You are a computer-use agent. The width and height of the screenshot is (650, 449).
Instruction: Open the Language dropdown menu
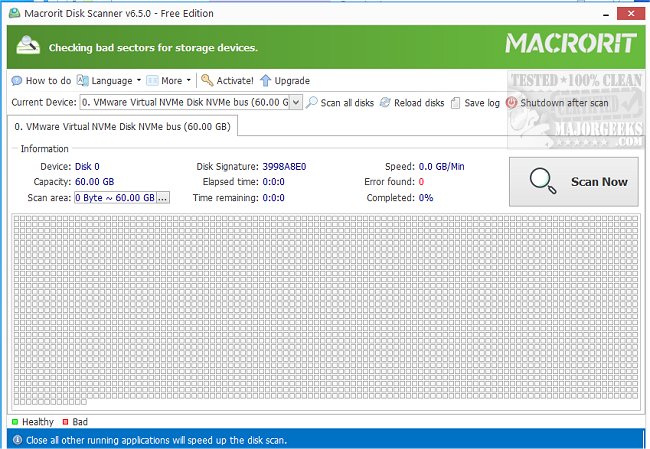[x=110, y=81]
